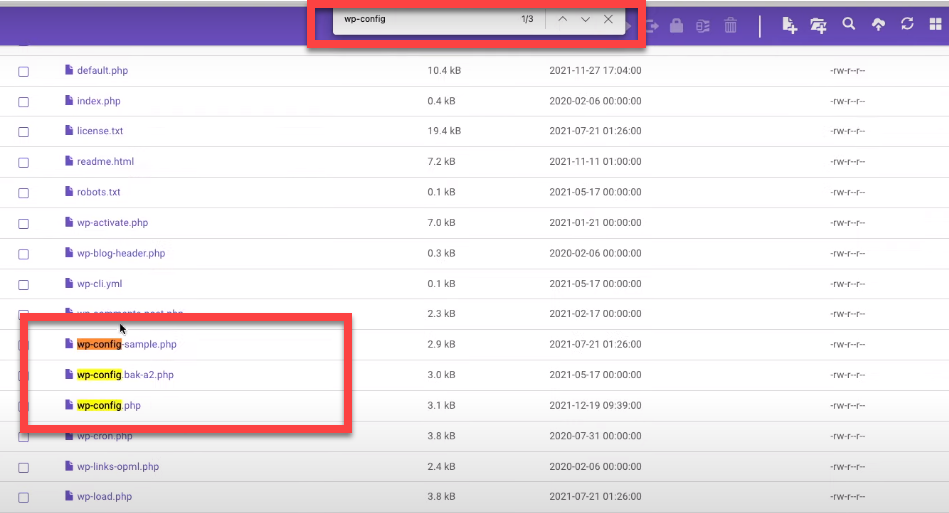Click the date 2021-11-11 01:00:00
The image size is (949, 513).
click(x=596, y=162)
